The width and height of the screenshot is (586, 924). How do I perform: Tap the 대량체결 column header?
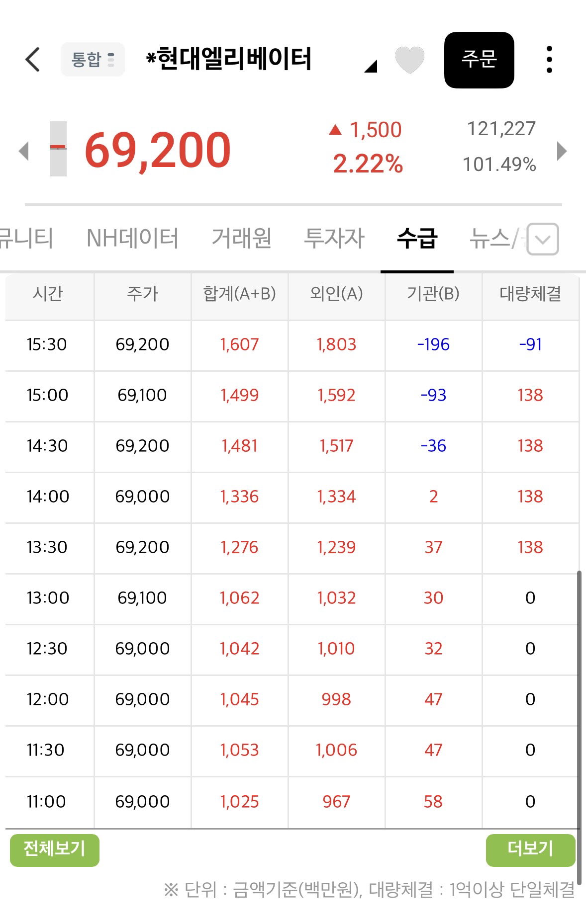(530, 294)
